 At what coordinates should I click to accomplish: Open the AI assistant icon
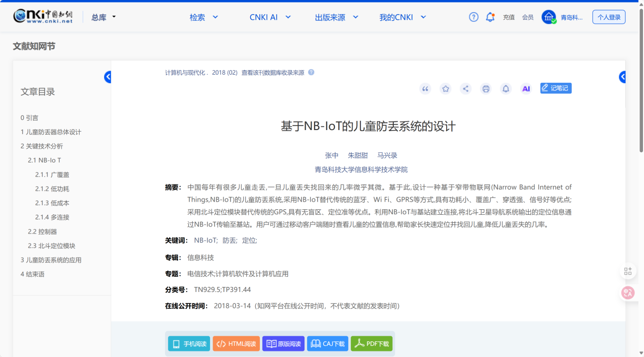click(526, 89)
